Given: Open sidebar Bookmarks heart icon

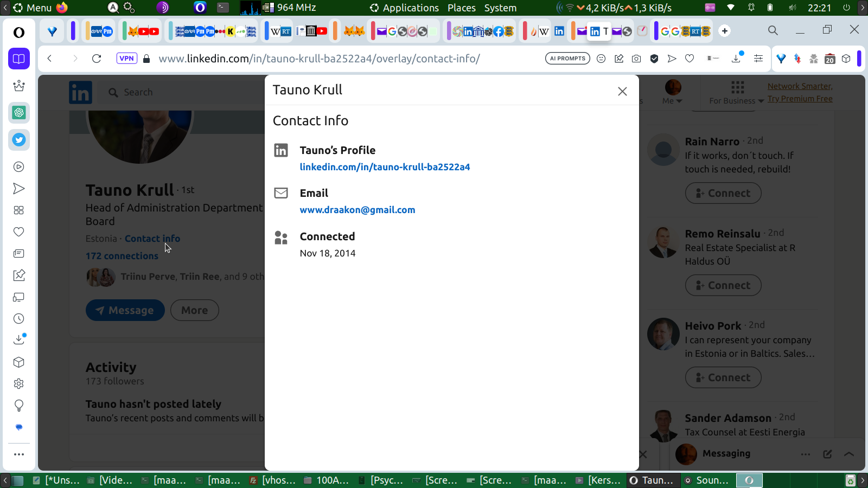Looking at the screenshot, I should point(19,232).
